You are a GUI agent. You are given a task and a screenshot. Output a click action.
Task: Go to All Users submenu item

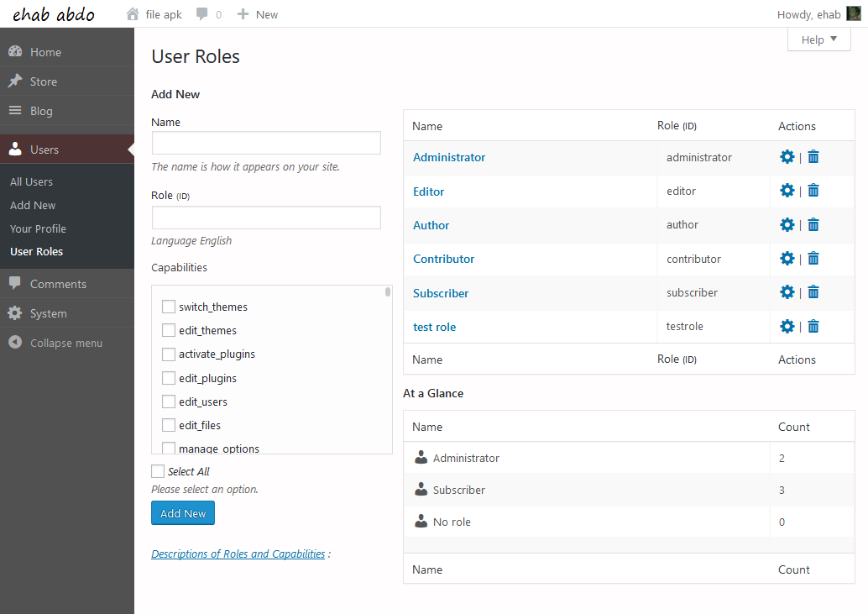point(32,181)
